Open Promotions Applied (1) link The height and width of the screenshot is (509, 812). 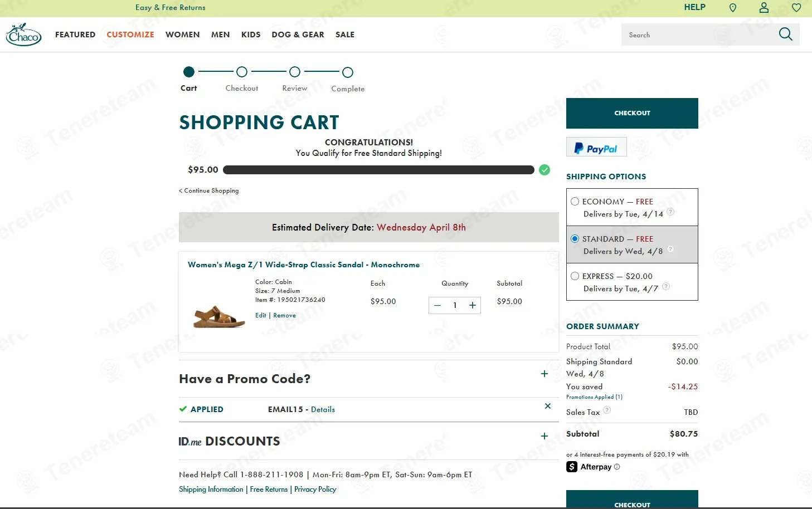point(594,397)
